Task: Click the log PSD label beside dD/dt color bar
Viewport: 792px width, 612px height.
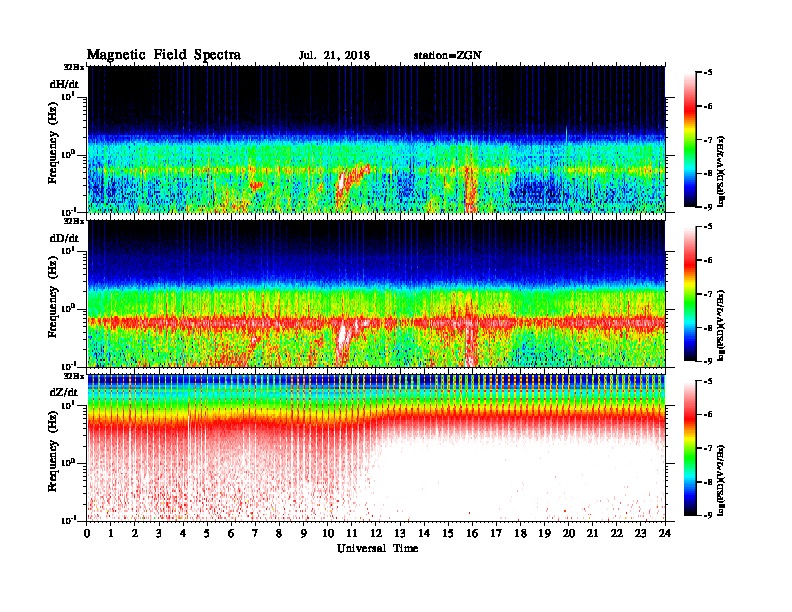Action: 722,324
